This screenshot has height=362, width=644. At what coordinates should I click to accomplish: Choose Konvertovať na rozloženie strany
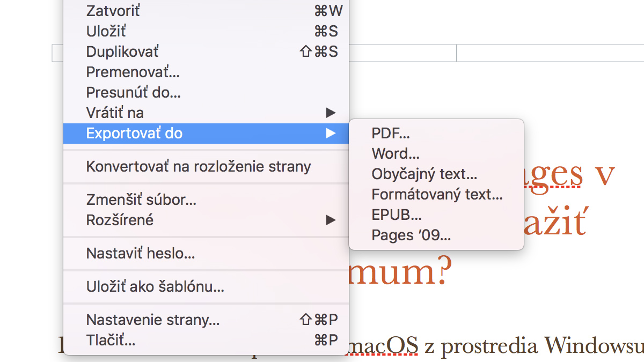click(206, 166)
